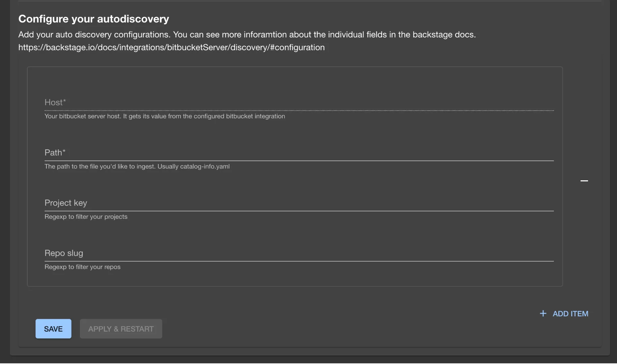617x364 pixels.
Task: Click the "Regexp to filter your repos" hint
Action: (x=82, y=267)
